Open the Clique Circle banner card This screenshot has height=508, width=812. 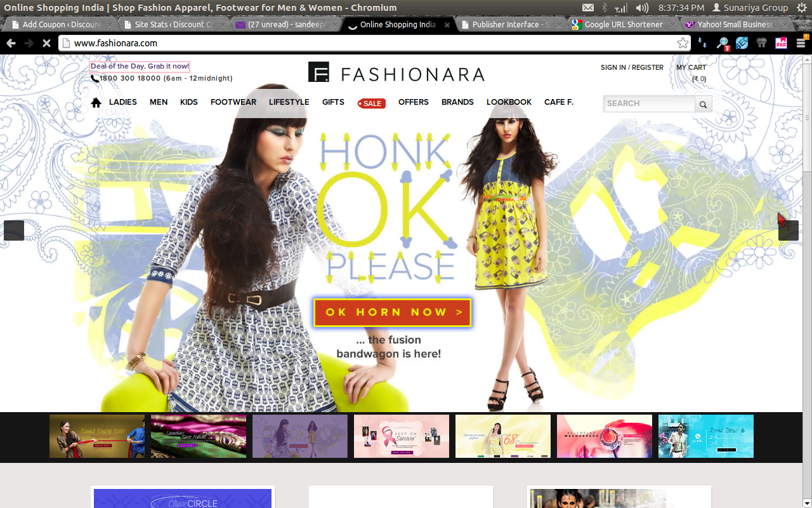[183, 498]
